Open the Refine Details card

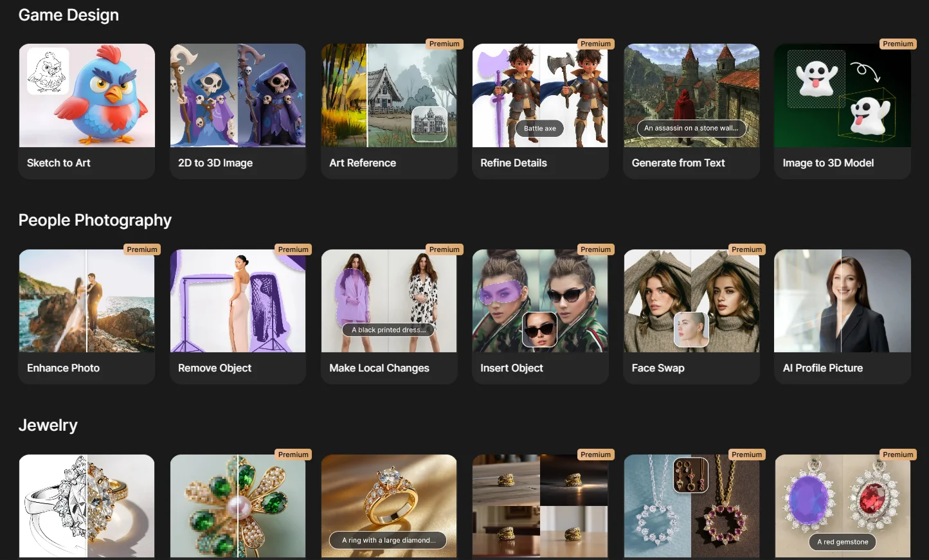(x=540, y=111)
